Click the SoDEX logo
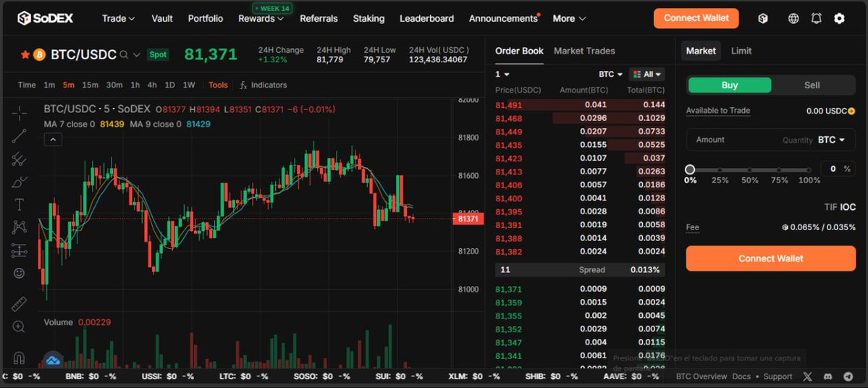The width and height of the screenshot is (868, 388). coord(46,18)
